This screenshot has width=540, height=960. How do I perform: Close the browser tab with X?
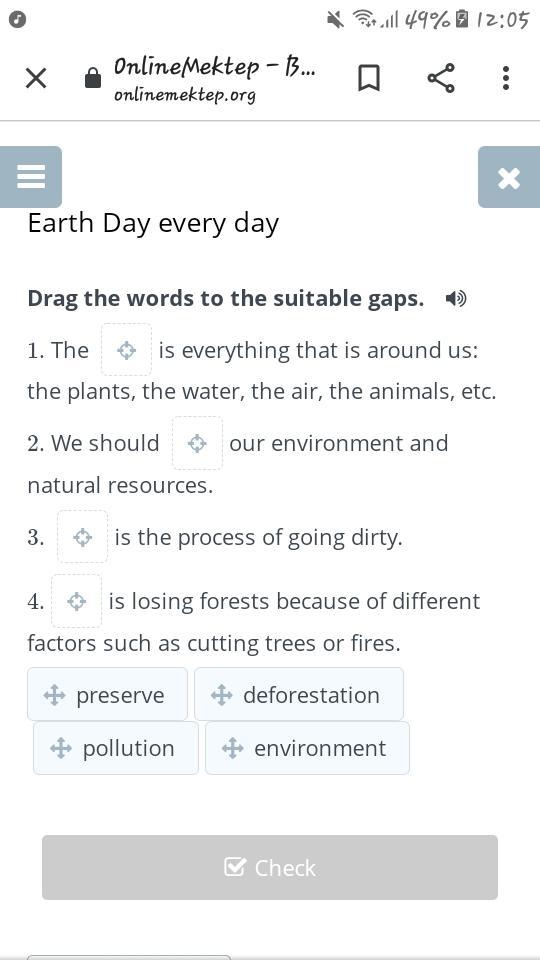pyautogui.click(x=36, y=78)
